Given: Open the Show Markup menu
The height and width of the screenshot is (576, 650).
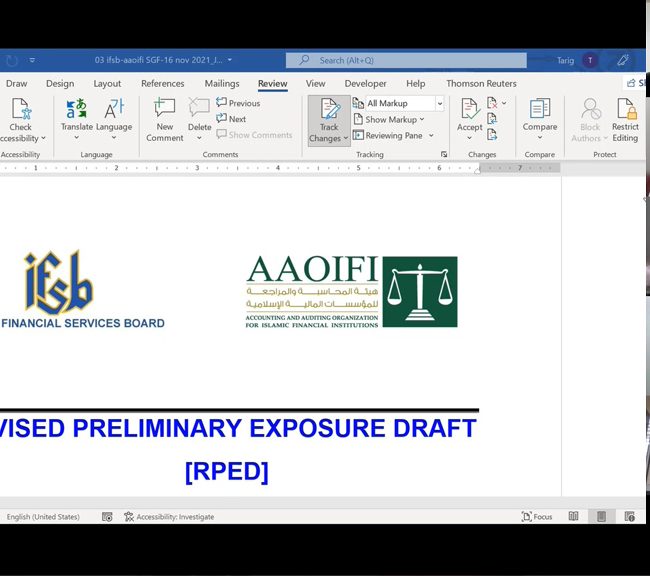Looking at the screenshot, I should [388, 119].
